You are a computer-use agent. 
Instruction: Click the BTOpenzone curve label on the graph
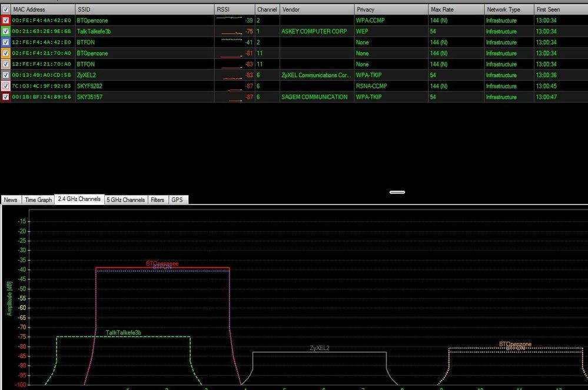click(x=162, y=263)
